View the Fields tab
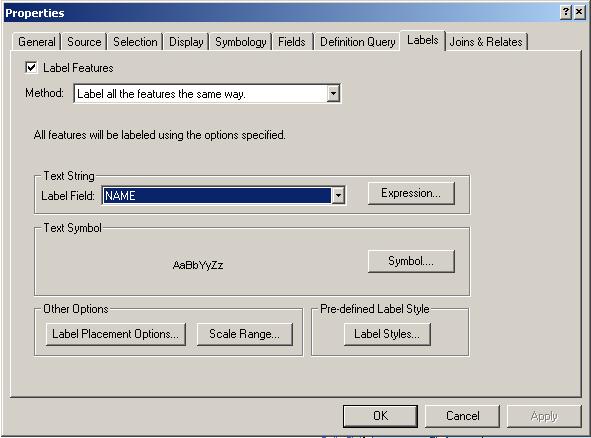 click(292, 41)
